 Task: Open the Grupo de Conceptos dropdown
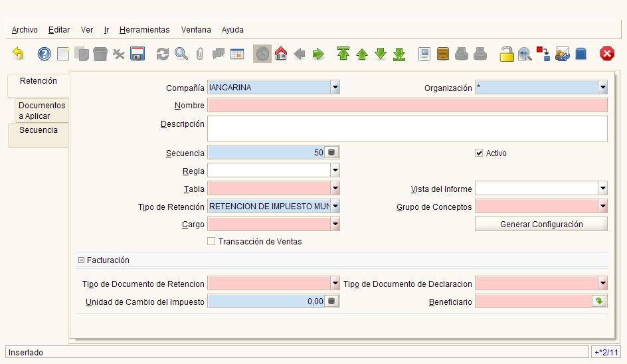tap(603, 207)
